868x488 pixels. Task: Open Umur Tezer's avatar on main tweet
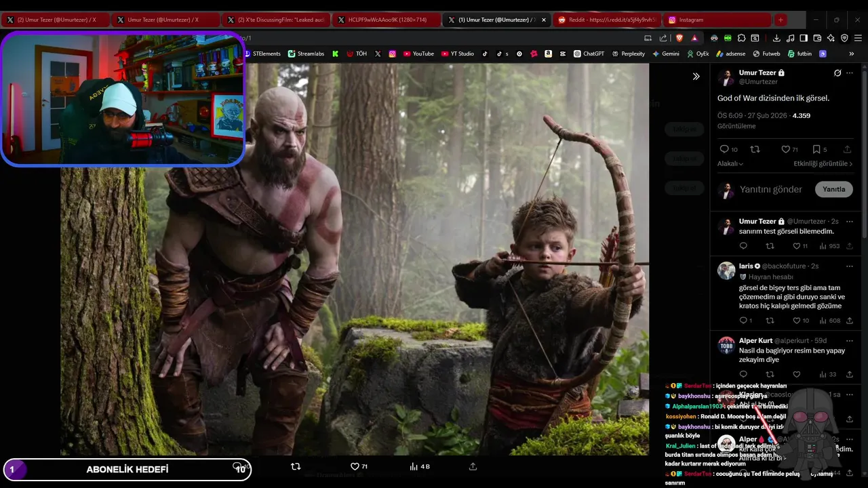(x=726, y=77)
